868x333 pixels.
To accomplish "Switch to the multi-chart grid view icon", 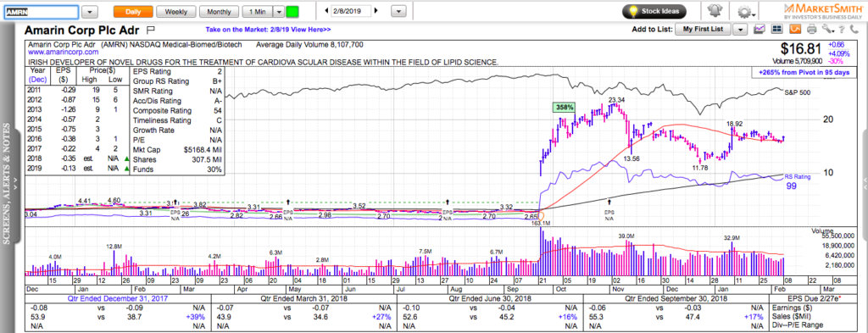I will point(776,30).
